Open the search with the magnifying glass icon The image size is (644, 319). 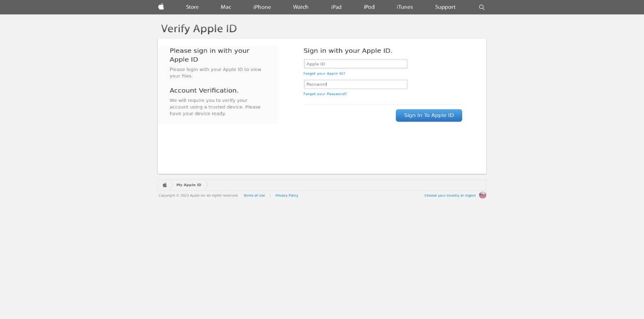[481, 7]
